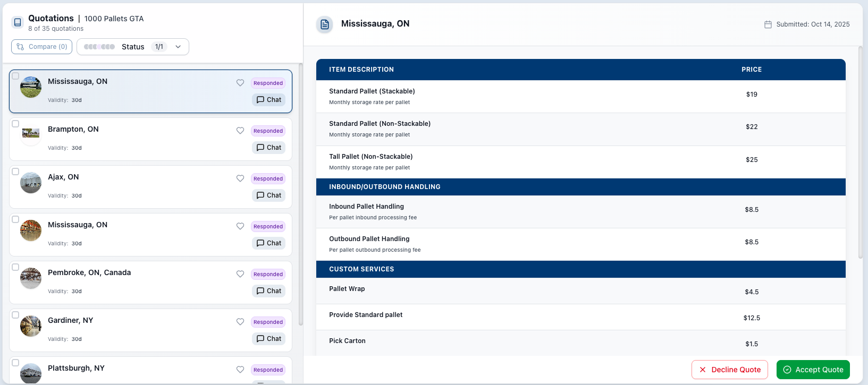The image size is (868, 385).
Task: Favorite the Pembroke, ON, Canada heart
Action: [x=240, y=274]
